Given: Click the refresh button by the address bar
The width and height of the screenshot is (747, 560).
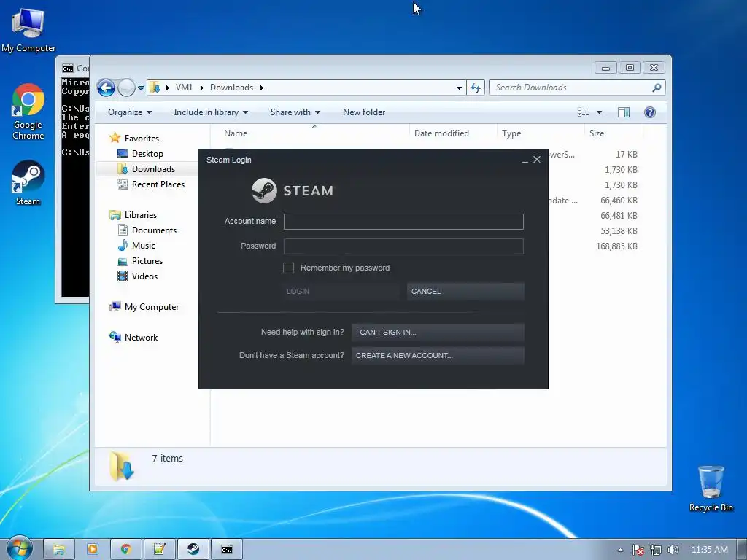Looking at the screenshot, I should 476,87.
